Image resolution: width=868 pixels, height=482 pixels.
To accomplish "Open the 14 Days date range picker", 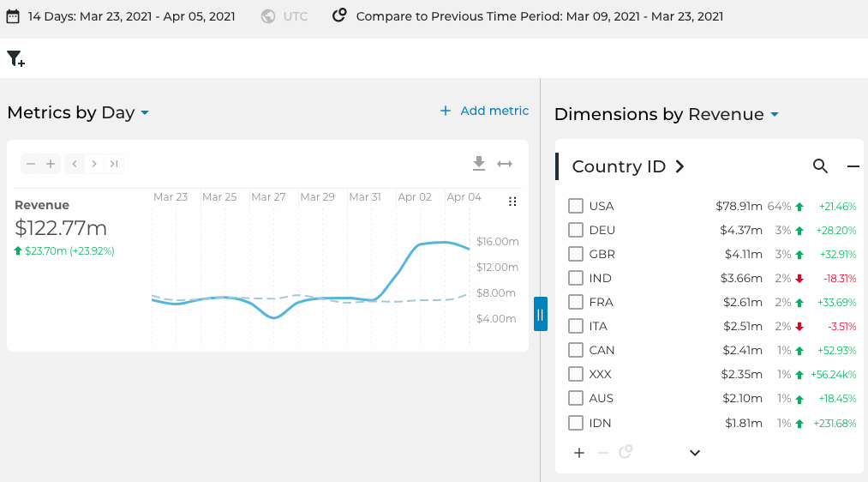I will point(121,16).
